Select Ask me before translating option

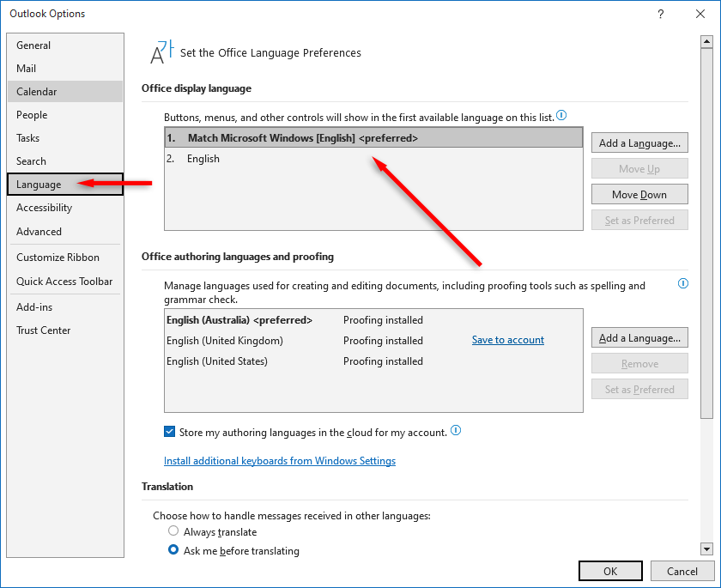pos(173,550)
